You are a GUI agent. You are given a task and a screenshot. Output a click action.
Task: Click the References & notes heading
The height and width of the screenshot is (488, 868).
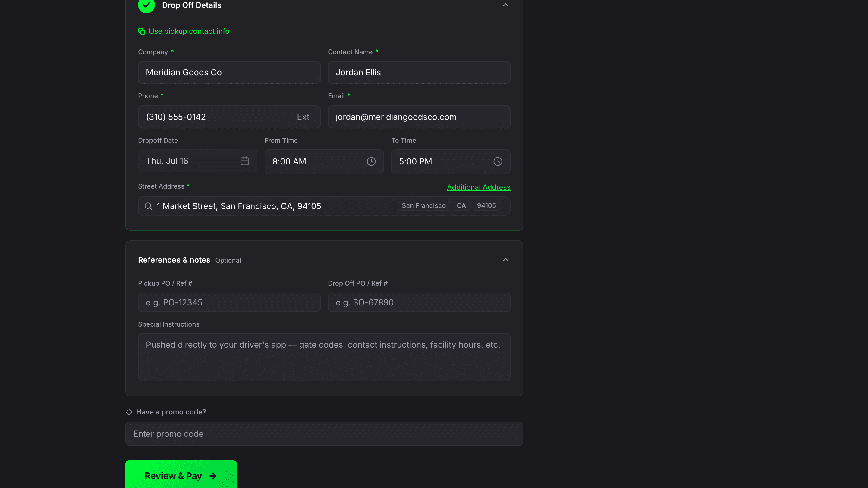(x=174, y=260)
